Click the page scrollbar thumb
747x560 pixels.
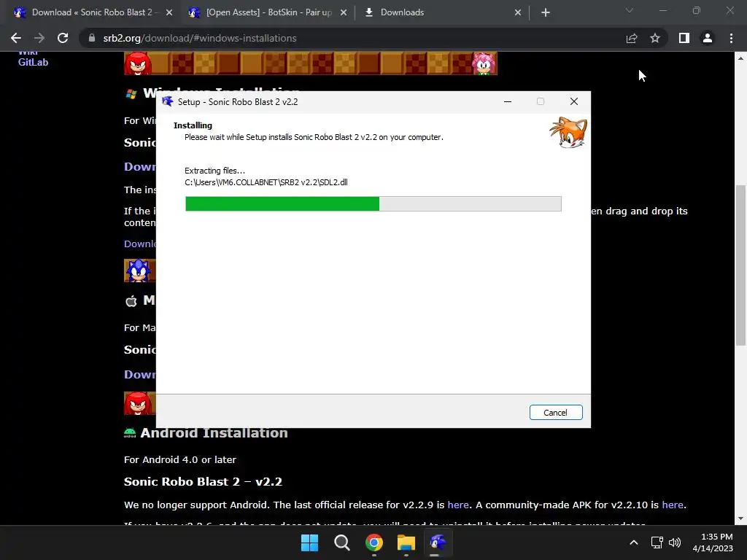point(740,265)
